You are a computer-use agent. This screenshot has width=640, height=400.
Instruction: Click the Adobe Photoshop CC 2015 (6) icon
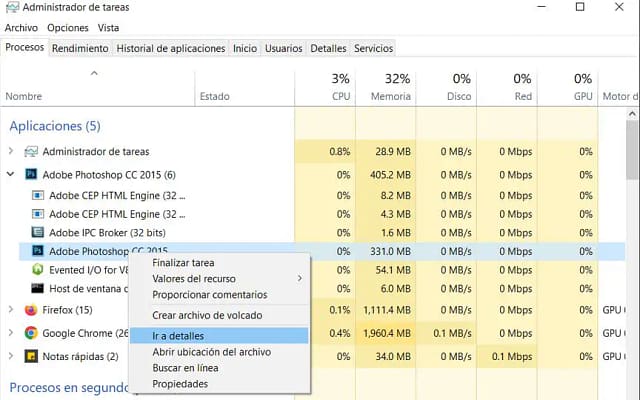31,175
